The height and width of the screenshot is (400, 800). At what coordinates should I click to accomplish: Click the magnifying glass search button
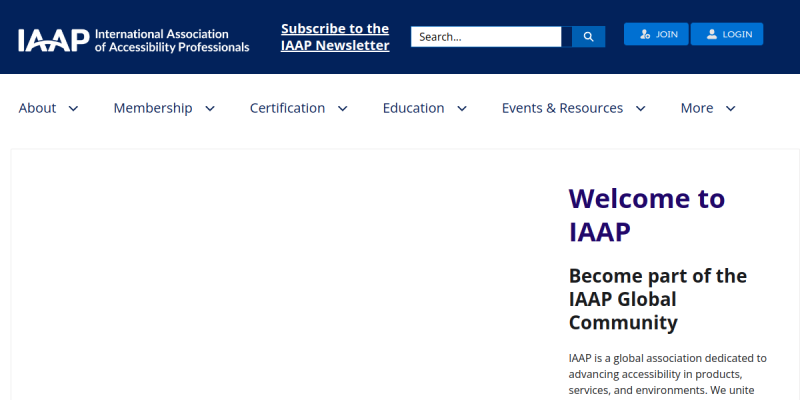pos(588,37)
